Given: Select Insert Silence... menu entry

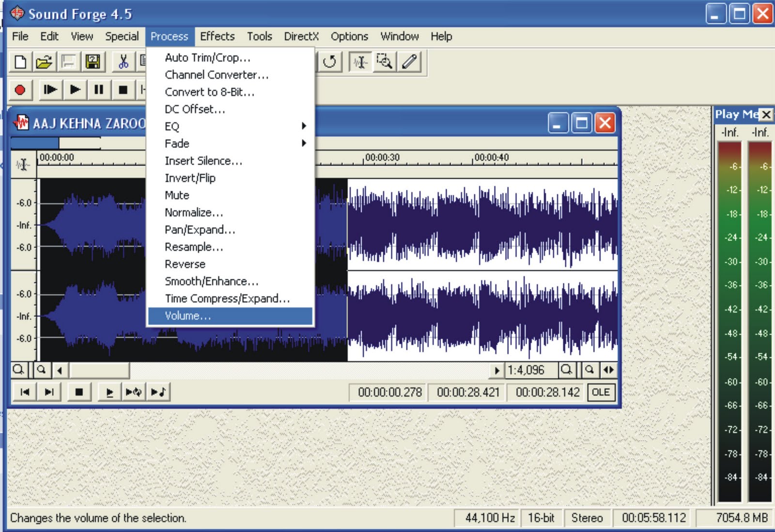Looking at the screenshot, I should tap(231, 161).
